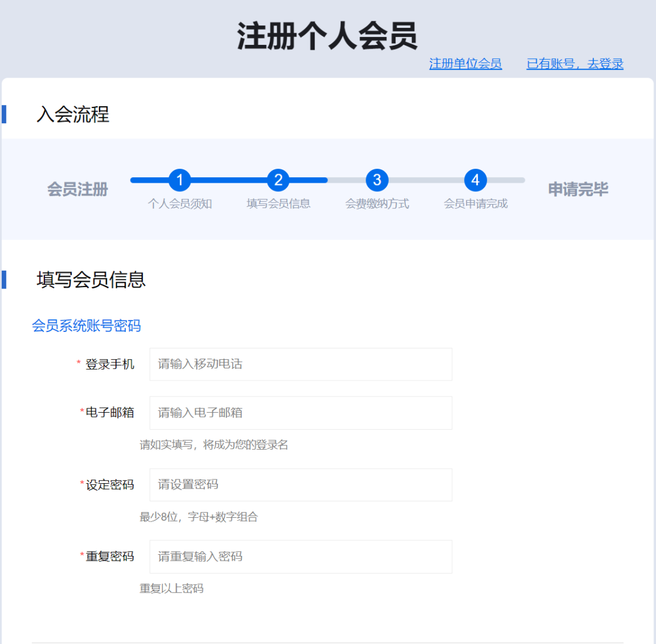Viewport: 656px width, 644px height.
Task: Click the 会员系统账号密码 blue heading
Action: pos(87,325)
